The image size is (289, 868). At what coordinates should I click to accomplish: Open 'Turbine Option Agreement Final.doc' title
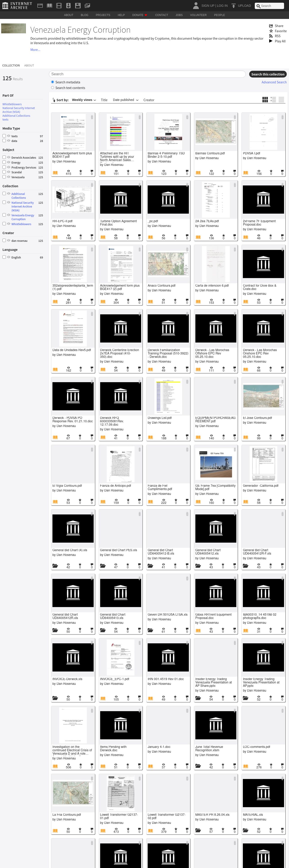[118, 223]
